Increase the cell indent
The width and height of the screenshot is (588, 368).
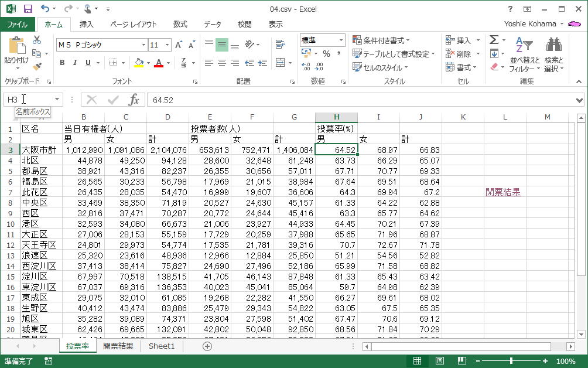coord(262,63)
